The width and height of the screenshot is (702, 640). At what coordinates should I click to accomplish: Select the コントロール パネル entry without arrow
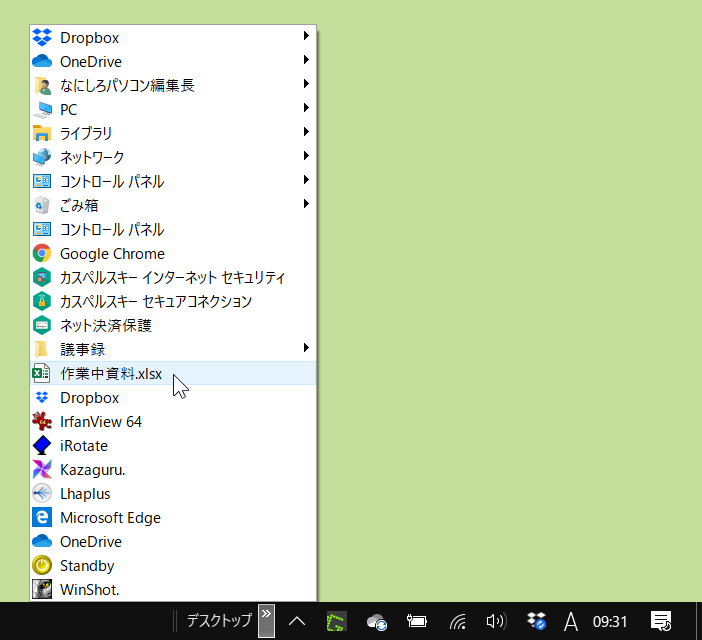[x=173, y=230]
